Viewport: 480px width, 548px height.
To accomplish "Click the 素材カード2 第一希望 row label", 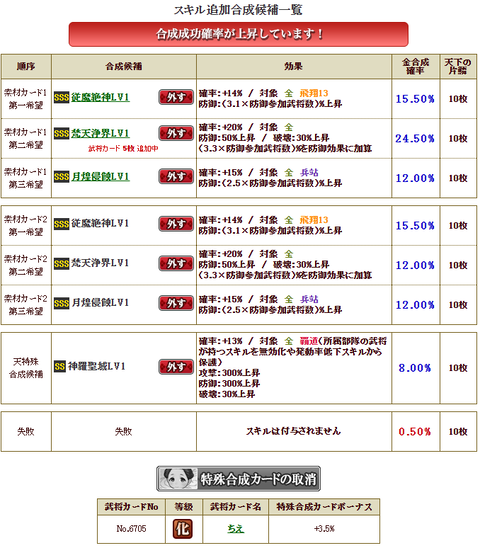I will point(26,226).
